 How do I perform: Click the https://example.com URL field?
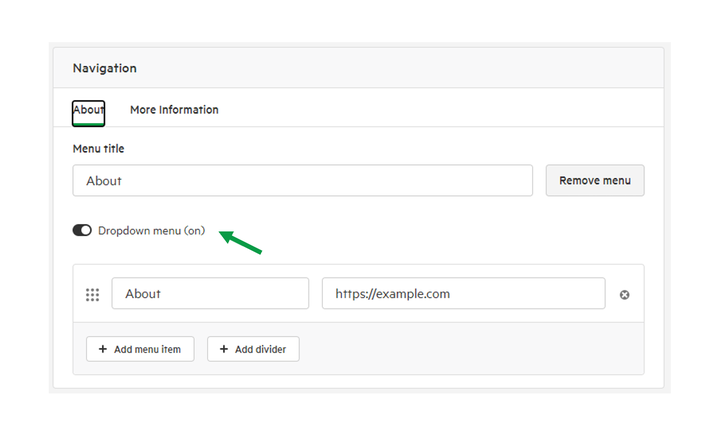coord(463,293)
